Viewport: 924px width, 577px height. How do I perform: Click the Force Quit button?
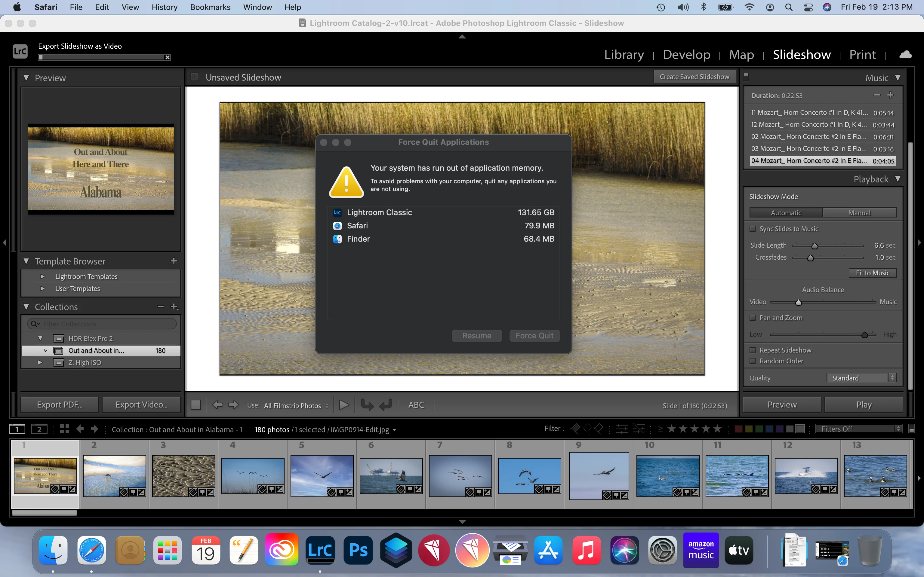click(x=534, y=336)
